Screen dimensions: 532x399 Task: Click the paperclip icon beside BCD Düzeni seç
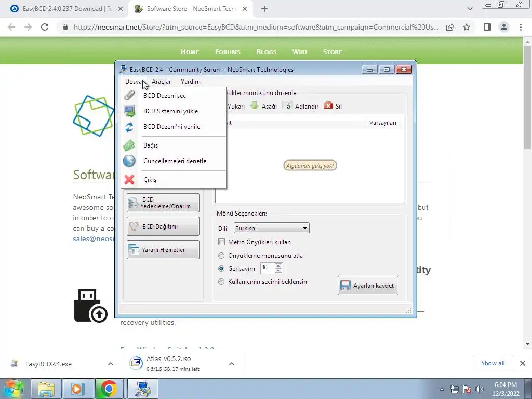(129, 96)
